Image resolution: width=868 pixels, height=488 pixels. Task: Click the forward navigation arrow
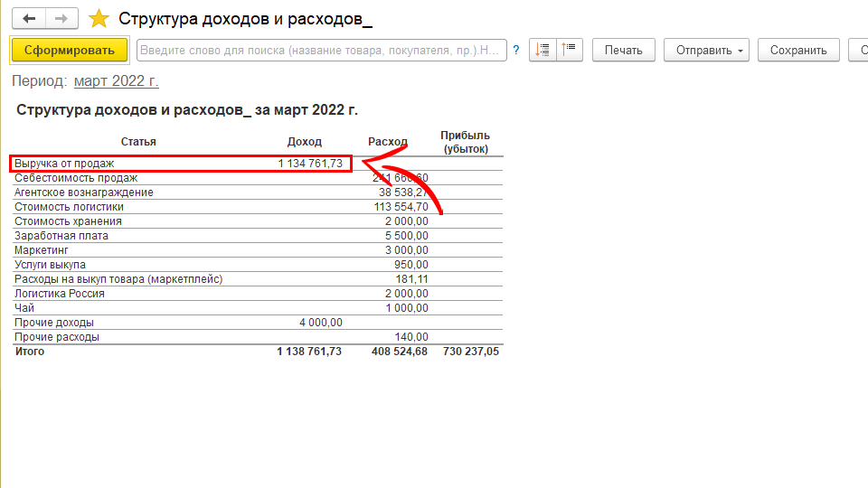point(61,19)
